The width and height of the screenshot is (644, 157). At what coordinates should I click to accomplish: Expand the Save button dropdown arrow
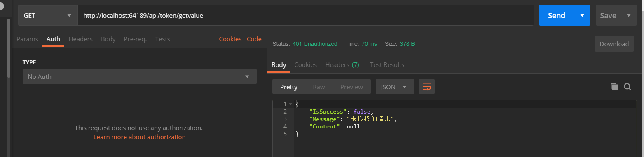click(629, 15)
